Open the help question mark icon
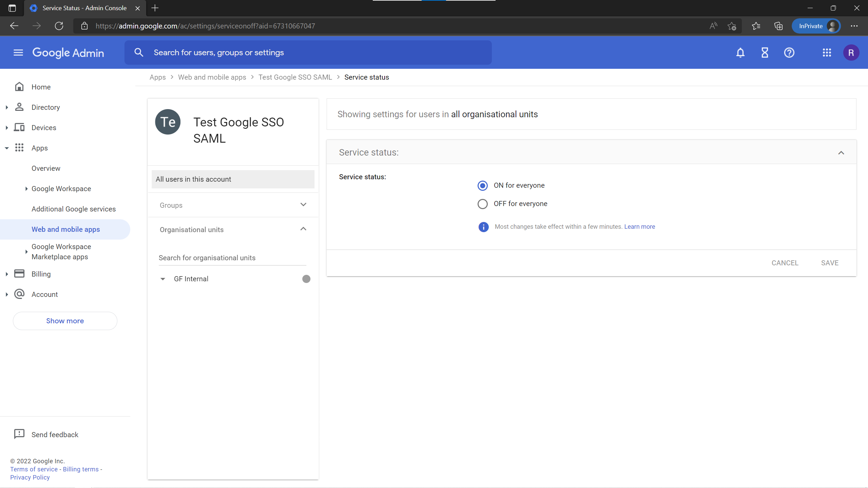This screenshot has width=868, height=488. 789,53
